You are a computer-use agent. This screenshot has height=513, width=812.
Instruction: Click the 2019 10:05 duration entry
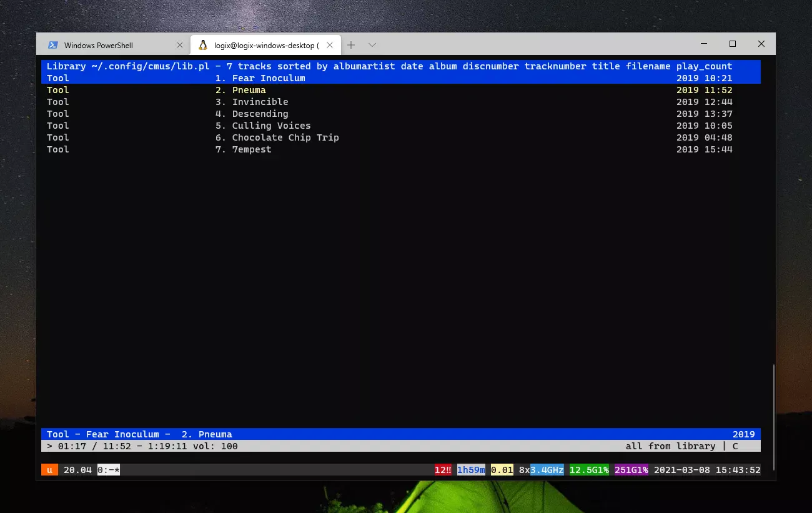tap(705, 126)
